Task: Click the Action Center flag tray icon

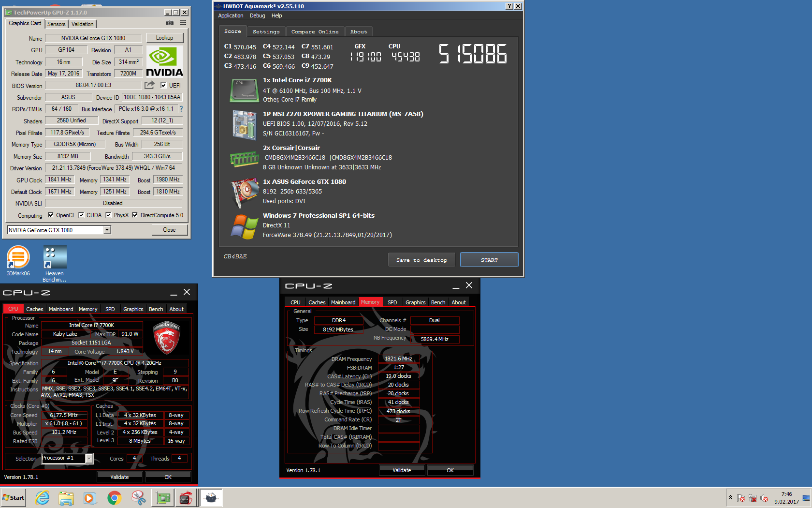Action: pyautogui.click(x=741, y=498)
